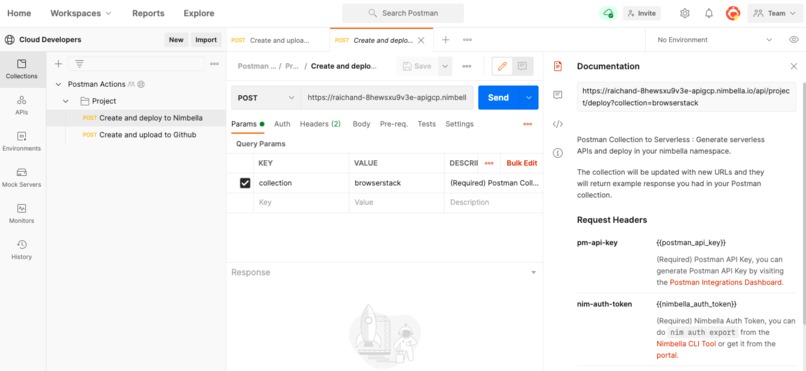Close the Documentation panel
The width and height of the screenshot is (806, 371).
tap(794, 66)
